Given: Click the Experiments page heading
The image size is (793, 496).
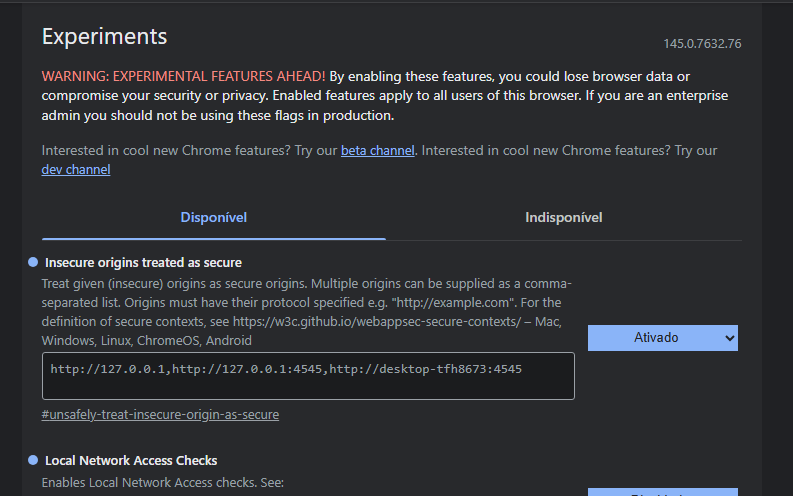Looking at the screenshot, I should [x=104, y=37].
